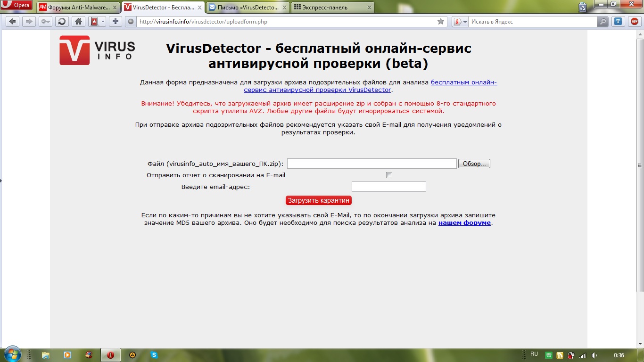
Task: Click the RU language indicator
Action: click(534, 354)
